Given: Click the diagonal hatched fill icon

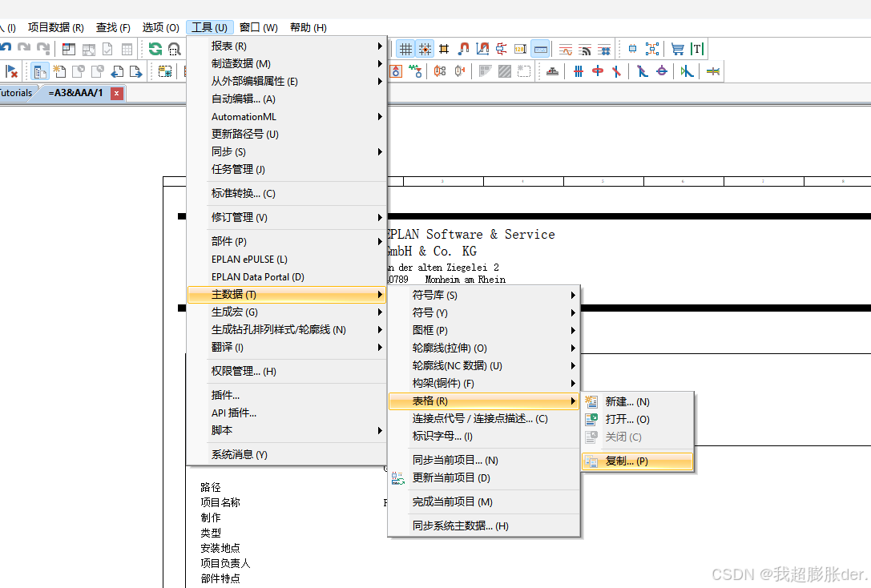Looking at the screenshot, I should coord(504,71).
